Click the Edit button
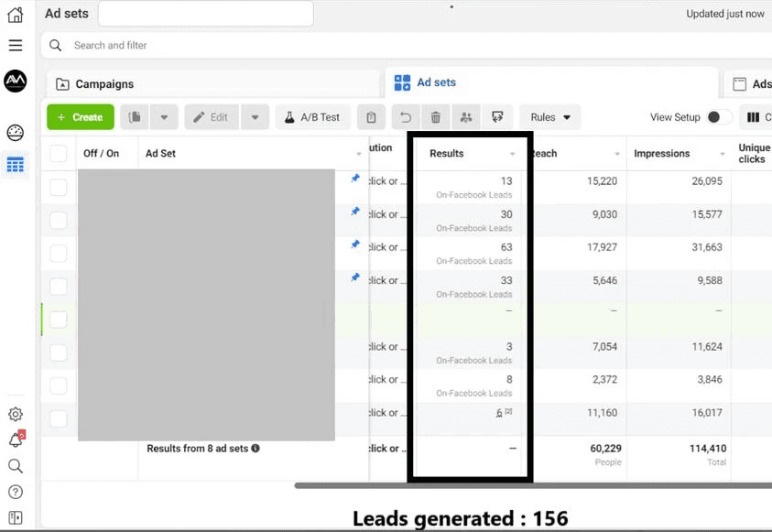This screenshot has height=532, width=772. (212, 117)
